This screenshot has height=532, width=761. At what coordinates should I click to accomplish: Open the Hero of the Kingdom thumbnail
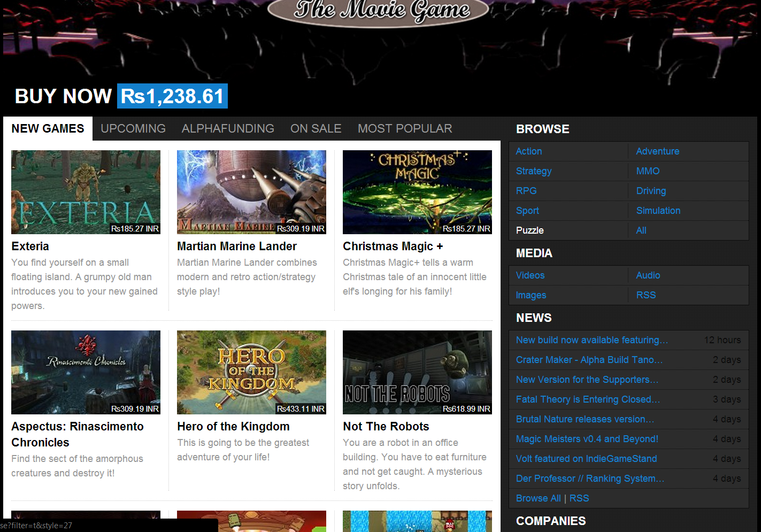[x=251, y=372]
